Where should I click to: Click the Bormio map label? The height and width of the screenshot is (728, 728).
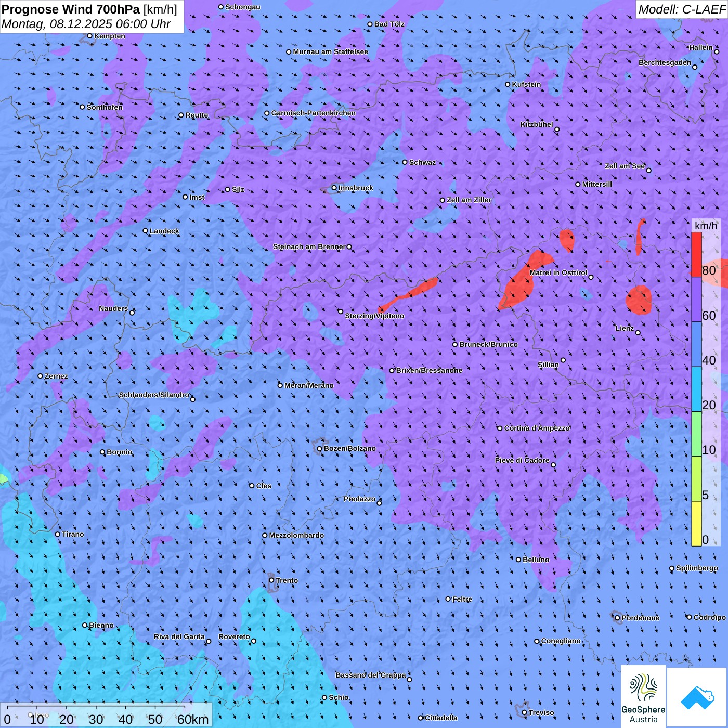point(120,452)
